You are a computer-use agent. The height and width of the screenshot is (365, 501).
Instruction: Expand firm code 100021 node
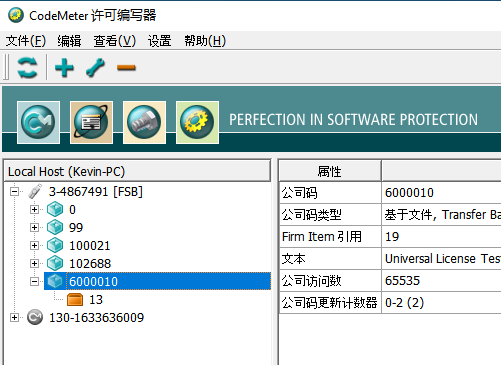[34, 245]
